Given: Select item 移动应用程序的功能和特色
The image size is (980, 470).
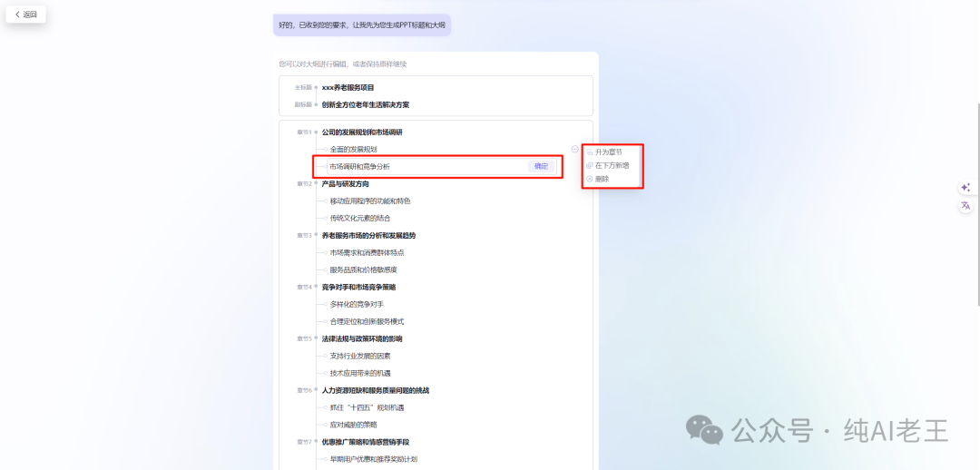Looking at the screenshot, I should click(x=370, y=201).
